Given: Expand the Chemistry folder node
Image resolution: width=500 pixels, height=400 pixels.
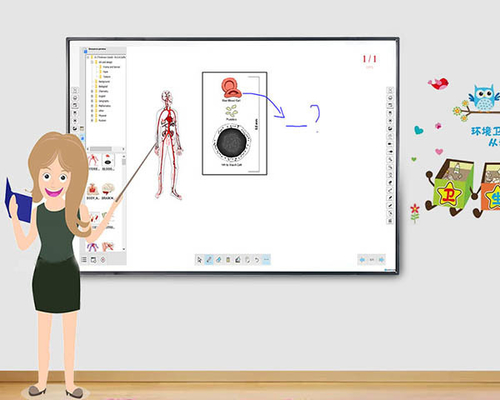Looking at the screenshot, I should (92, 91).
